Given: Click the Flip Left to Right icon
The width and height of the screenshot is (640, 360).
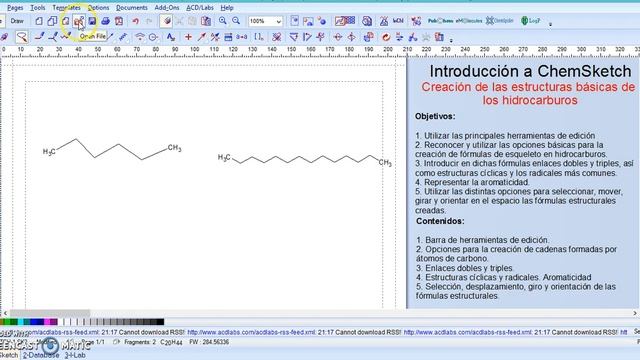Looking at the screenshot, I should coord(351,37).
